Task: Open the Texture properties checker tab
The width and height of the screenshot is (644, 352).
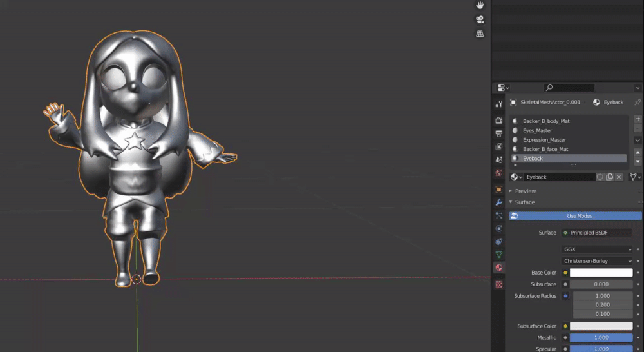Action: [498, 284]
